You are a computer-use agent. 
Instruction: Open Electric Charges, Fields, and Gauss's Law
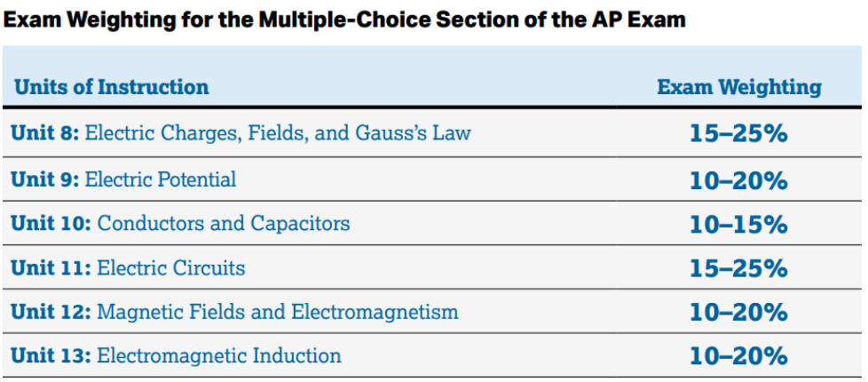coord(277,133)
